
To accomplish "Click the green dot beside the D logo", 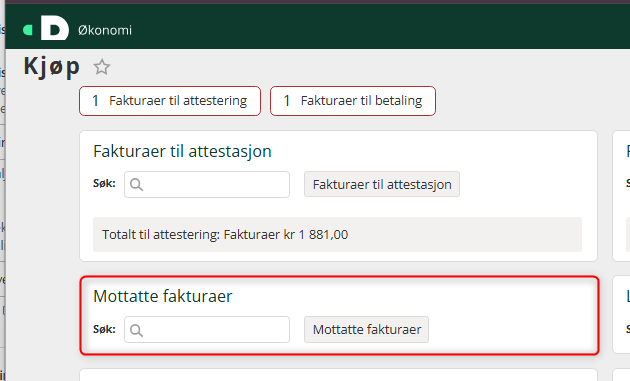I will 28,30.
